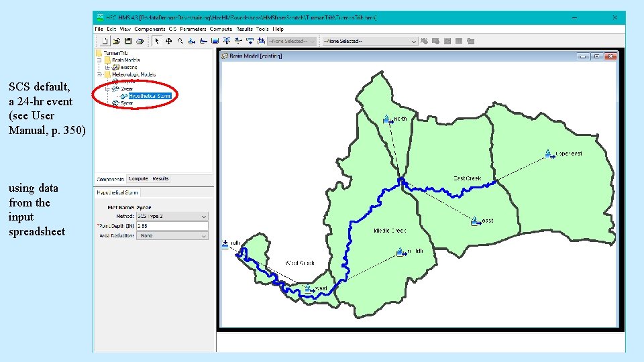This screenshot has height=362, width=644.
Task: Open the GIS menu
Action: click(172, 29)
